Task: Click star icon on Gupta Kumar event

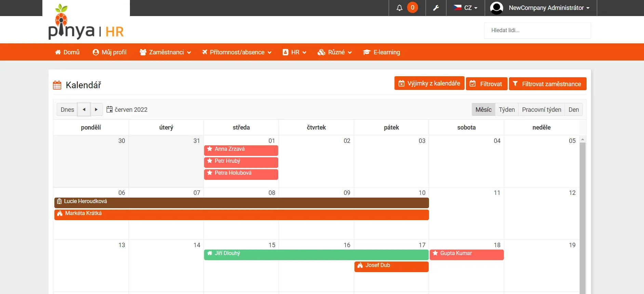Action: (x=435, y=253)
